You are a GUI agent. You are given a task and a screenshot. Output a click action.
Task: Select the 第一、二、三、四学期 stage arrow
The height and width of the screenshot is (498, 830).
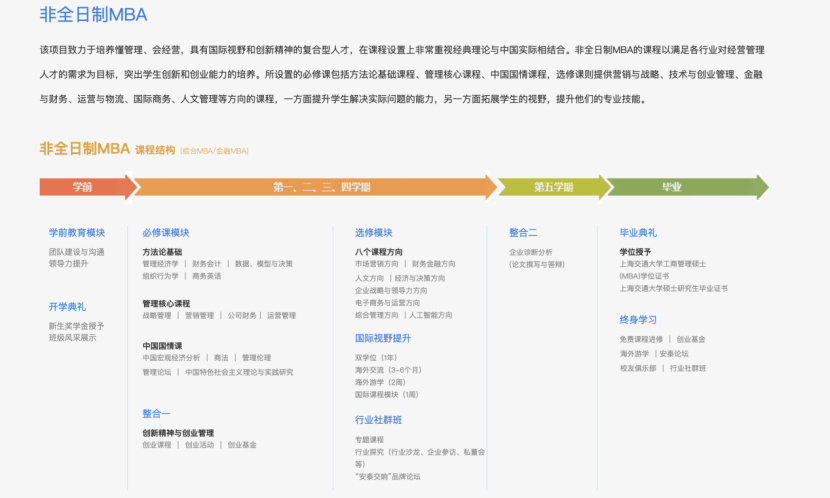coord(320,187)
